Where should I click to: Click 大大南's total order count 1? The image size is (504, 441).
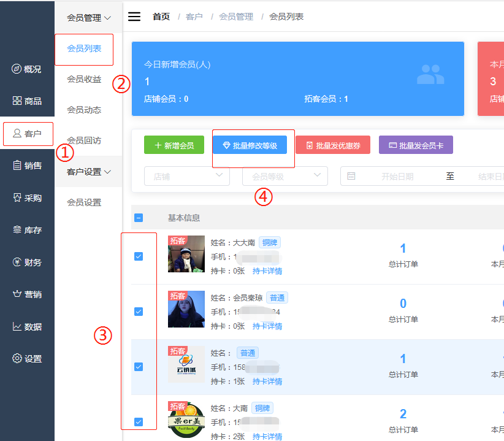pos(403,248)
